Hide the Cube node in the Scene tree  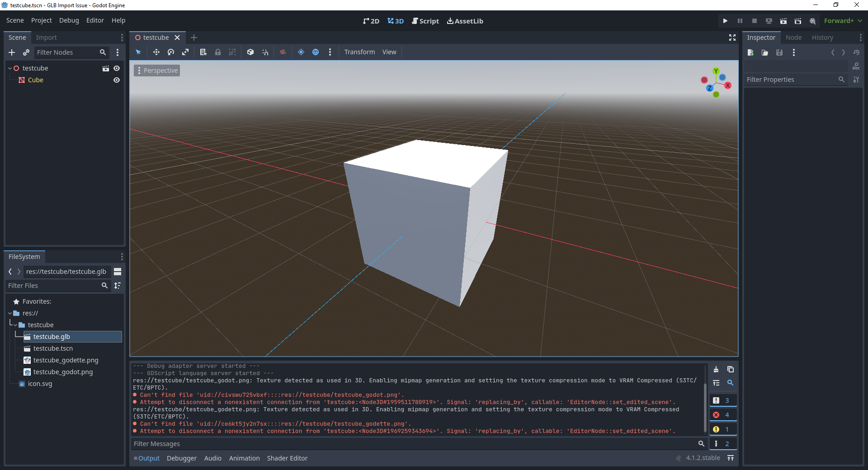tap(116, 80)
